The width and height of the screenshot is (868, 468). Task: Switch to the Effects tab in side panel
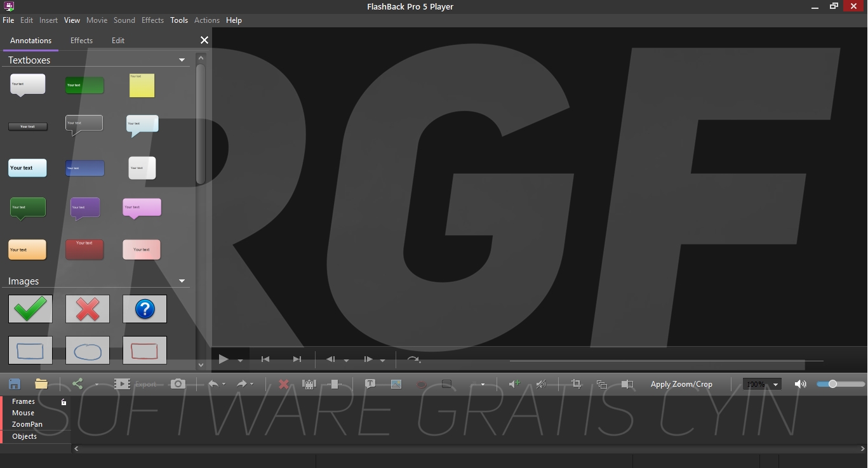(81, 40)
